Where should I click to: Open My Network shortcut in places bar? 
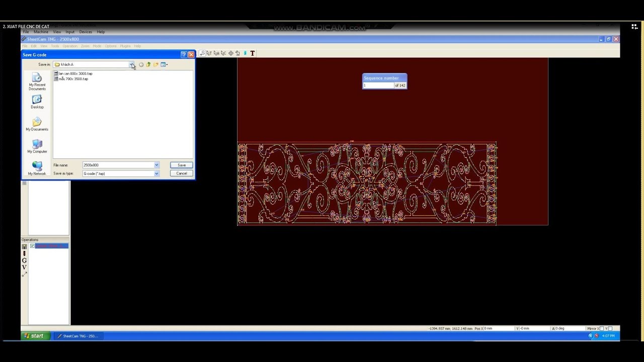(37, 168)
